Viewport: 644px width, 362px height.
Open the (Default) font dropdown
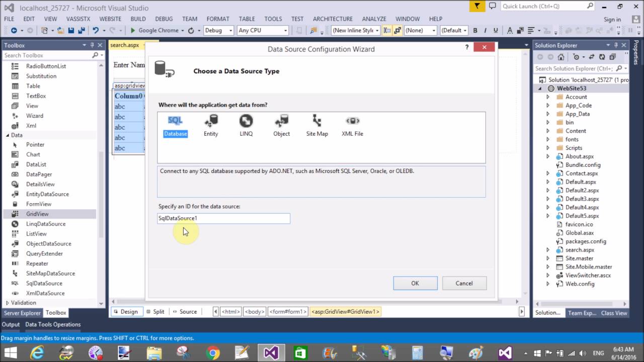(454, 30)
